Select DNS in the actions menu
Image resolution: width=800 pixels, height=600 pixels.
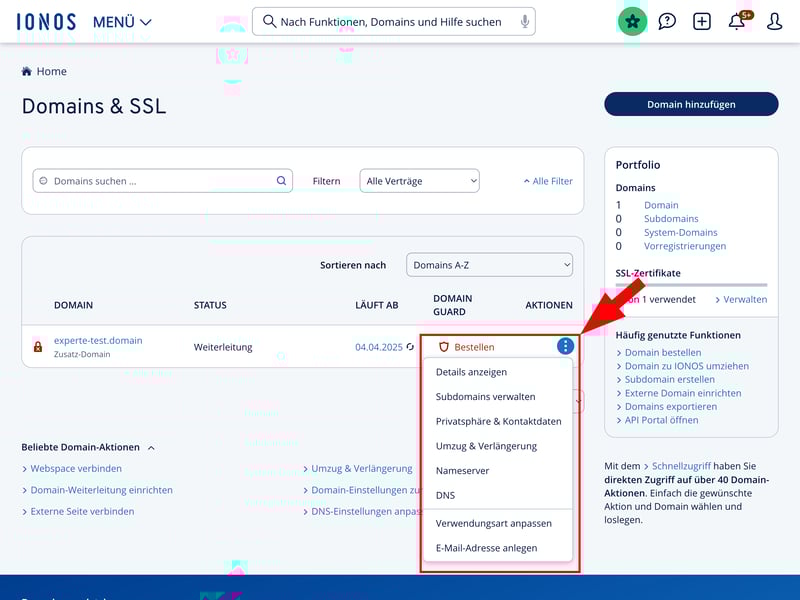tap(445, 495)
